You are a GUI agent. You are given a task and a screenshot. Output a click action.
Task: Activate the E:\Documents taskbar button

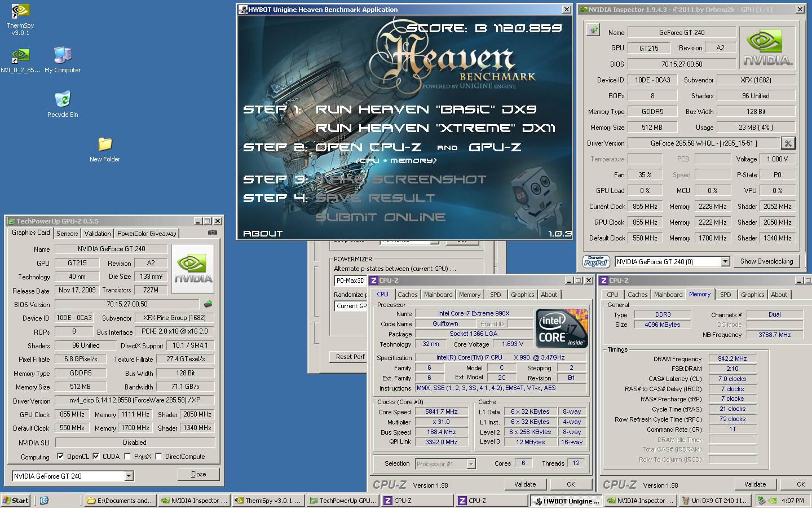(120, 500)
